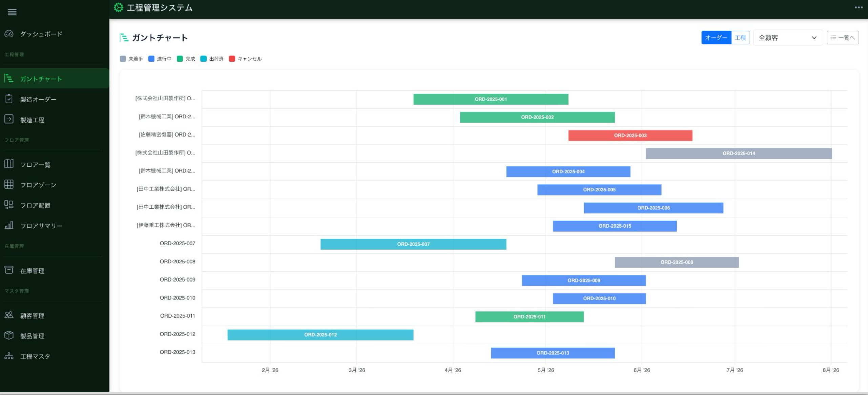This screenshot has width=868, height=395.
Task: Click the 在庫管理 archive box icon
Action: (9, 270)
